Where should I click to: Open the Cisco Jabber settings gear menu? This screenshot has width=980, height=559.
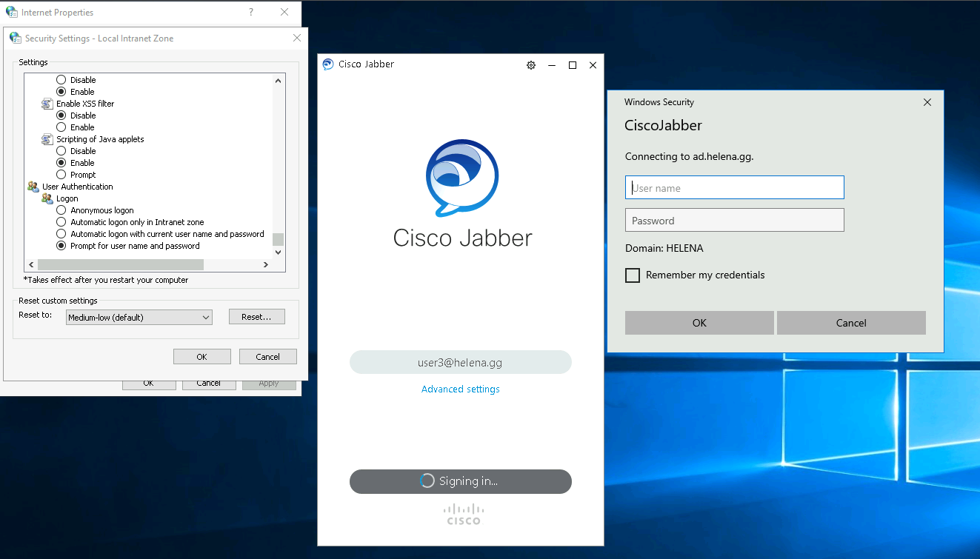click(x=531, y=65)
